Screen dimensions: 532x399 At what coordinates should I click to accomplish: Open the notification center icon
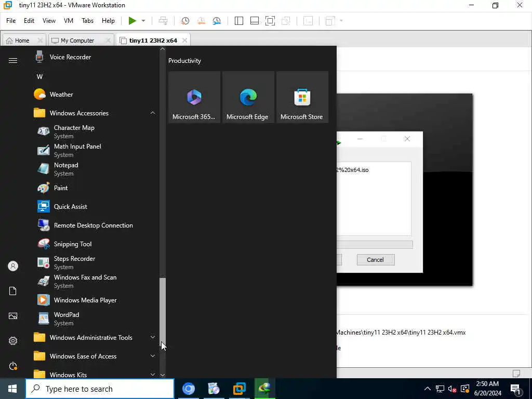point(516,389)
